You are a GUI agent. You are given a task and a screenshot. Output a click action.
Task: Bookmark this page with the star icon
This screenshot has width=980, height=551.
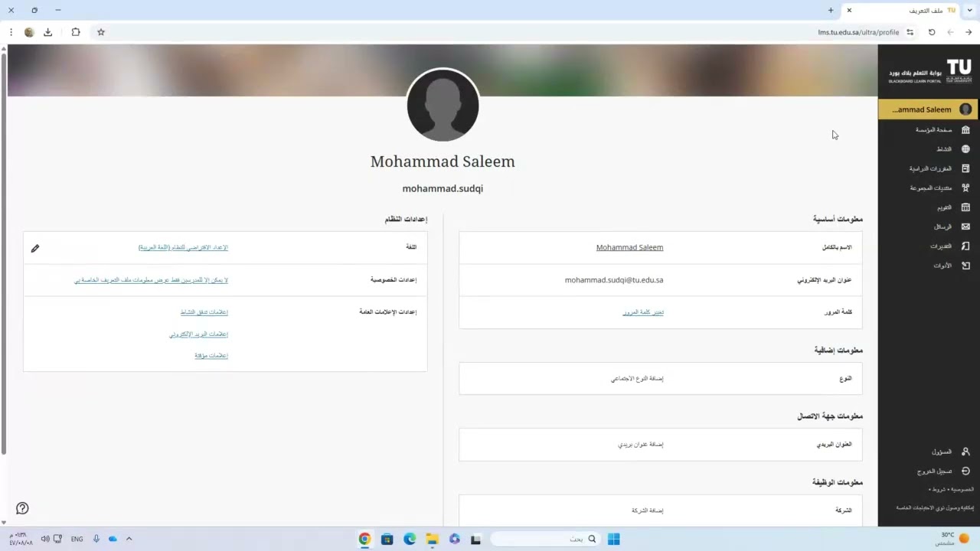(x=100, y=32)
